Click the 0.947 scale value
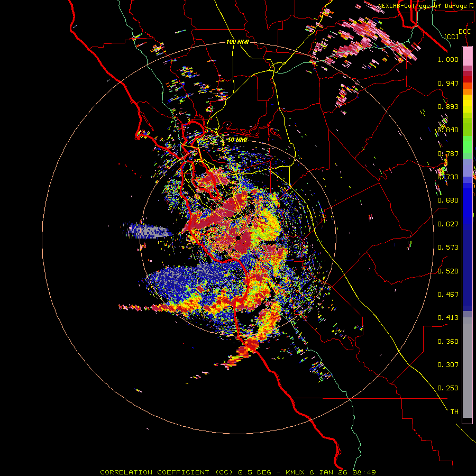The height and width of the screenshot is (476, 476). pos(448,83)
